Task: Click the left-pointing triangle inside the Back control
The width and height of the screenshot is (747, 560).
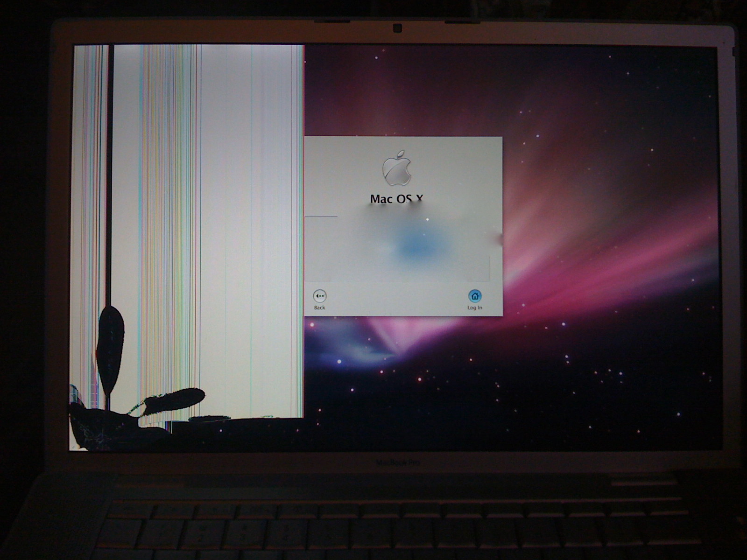Action: [317, 295]
